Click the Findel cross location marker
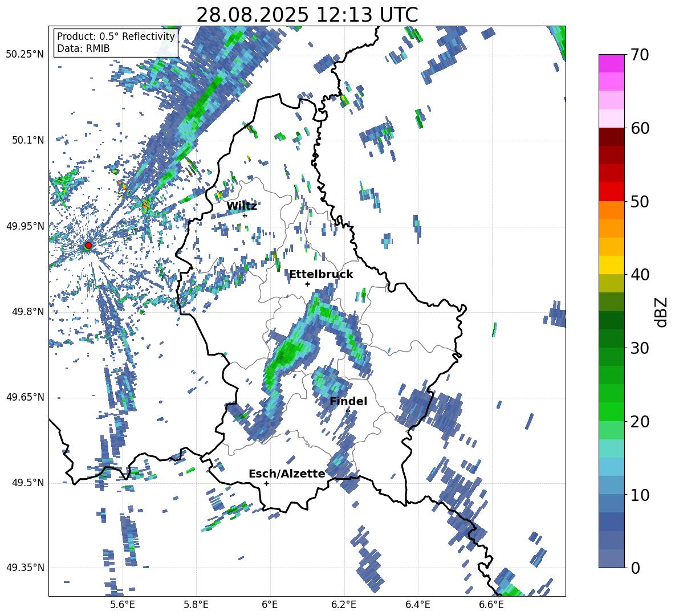 348,411
